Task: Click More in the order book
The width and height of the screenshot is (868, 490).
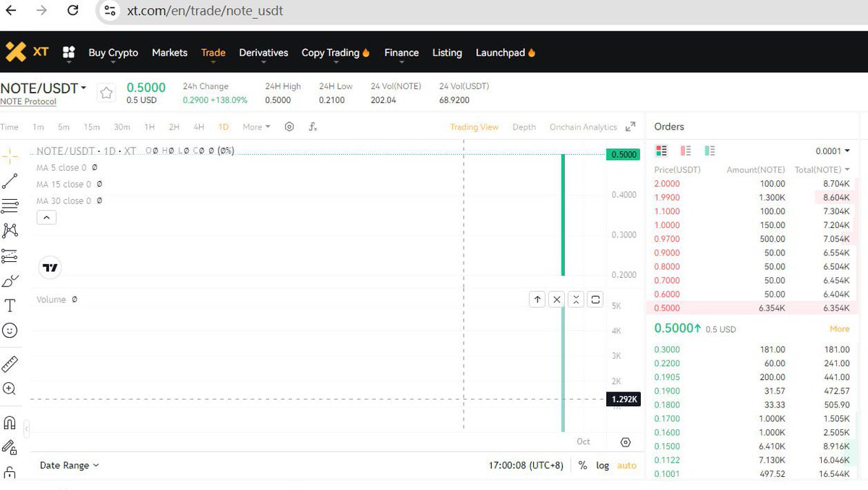Action: (x=839, y=329)
